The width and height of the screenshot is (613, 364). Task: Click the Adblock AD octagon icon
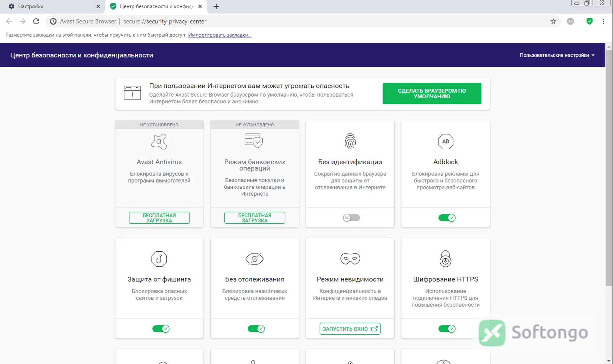(x=445, y=141)
